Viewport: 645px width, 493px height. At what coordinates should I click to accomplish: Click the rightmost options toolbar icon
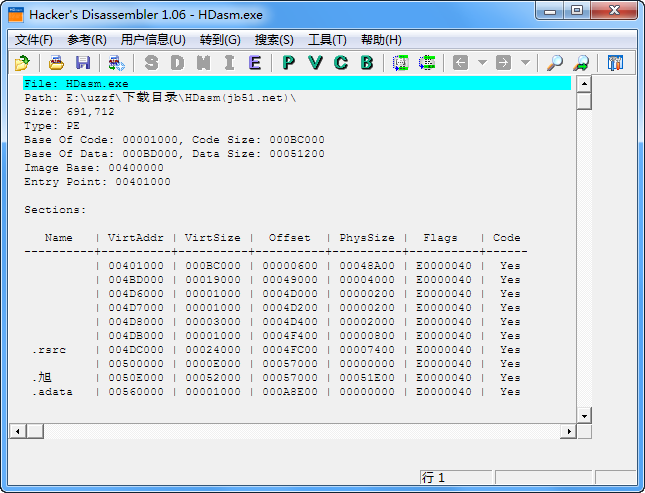(x=615, y=63)
